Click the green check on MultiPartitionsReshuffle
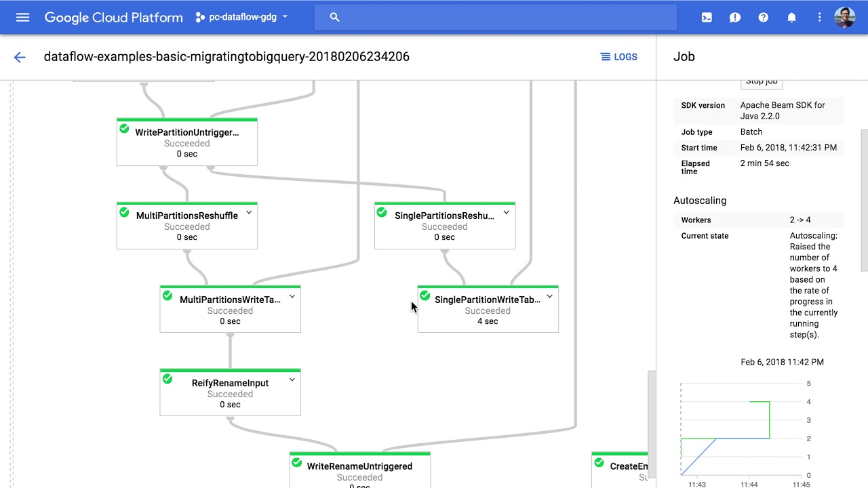868x488 pixels. pos(124,212)
